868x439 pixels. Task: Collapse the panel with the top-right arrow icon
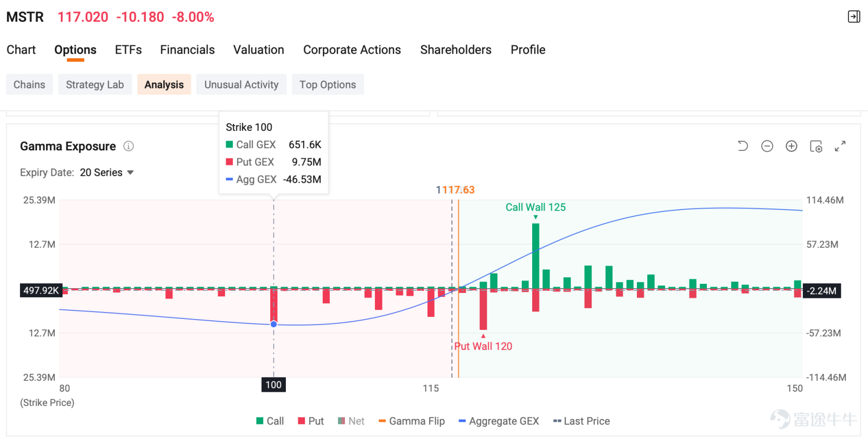(854, 17)
